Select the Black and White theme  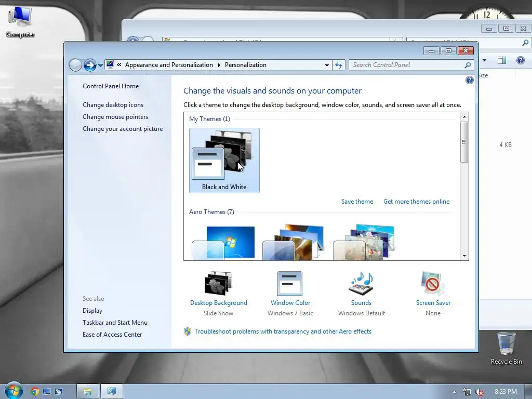(224, 161)
